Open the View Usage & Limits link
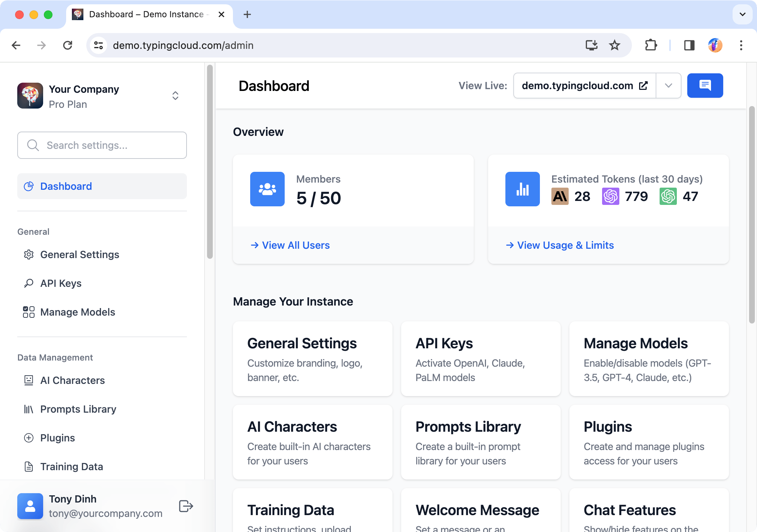757x532 pixels. (x=565, y=245)
